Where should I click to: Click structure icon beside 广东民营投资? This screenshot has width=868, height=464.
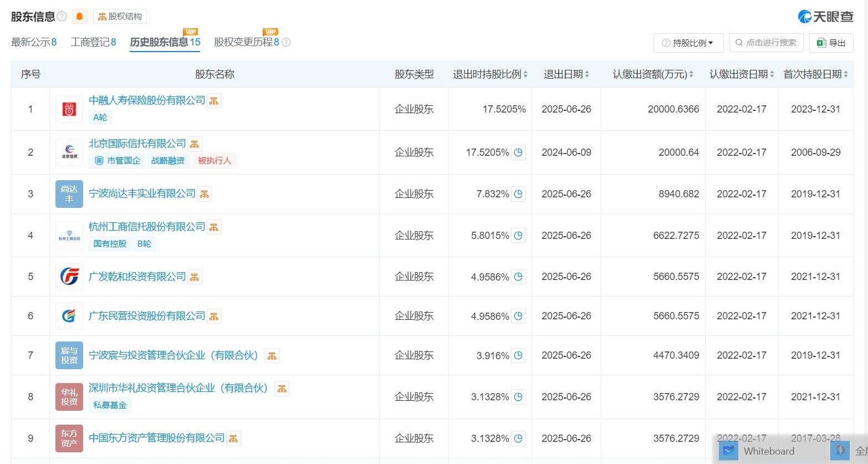(x=214, y=317)
